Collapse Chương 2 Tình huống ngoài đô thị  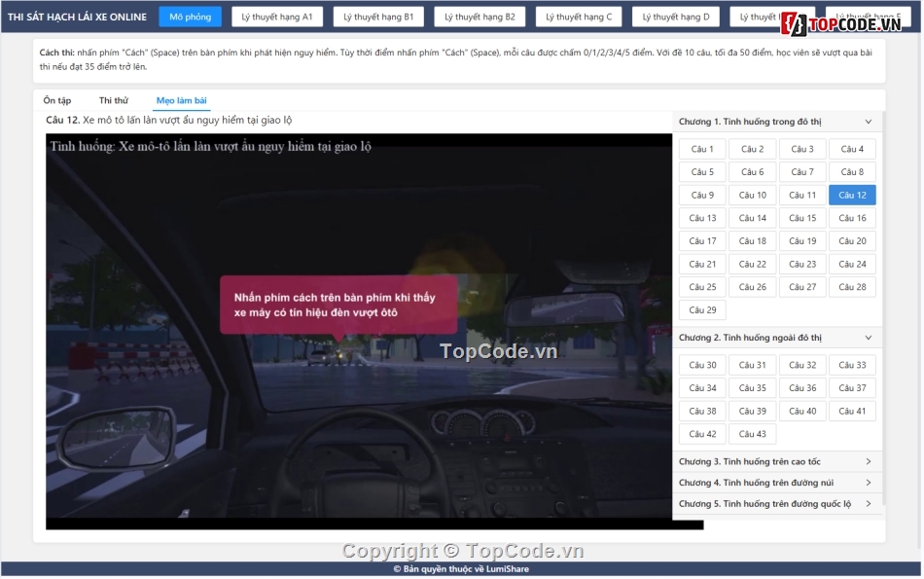776,338
